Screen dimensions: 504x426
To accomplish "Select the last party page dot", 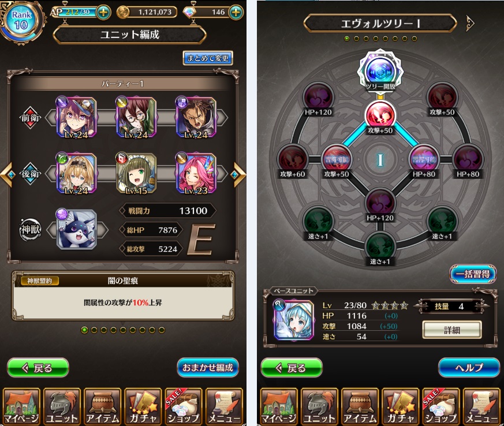I will (x=162, y=330).
